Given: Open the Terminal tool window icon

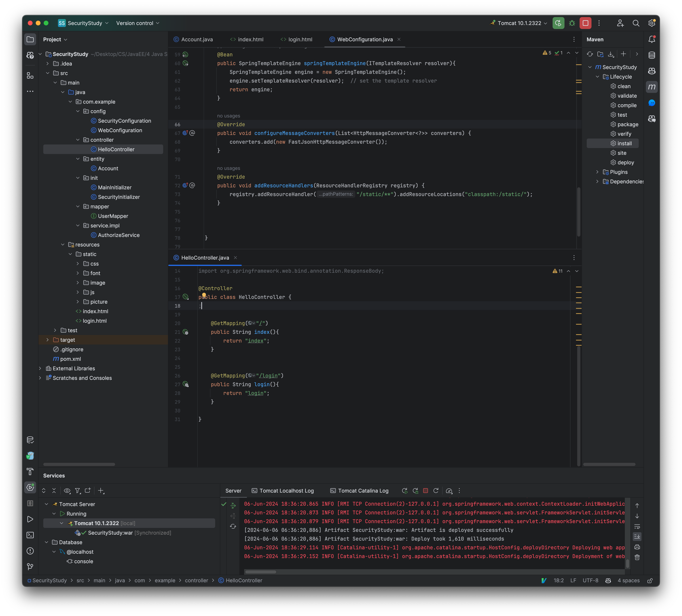Looking at the screenshot, I should point(30,535).
